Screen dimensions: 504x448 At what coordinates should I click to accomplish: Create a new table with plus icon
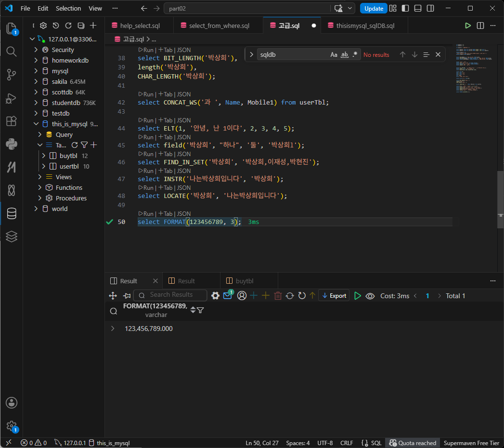point(94,145)
